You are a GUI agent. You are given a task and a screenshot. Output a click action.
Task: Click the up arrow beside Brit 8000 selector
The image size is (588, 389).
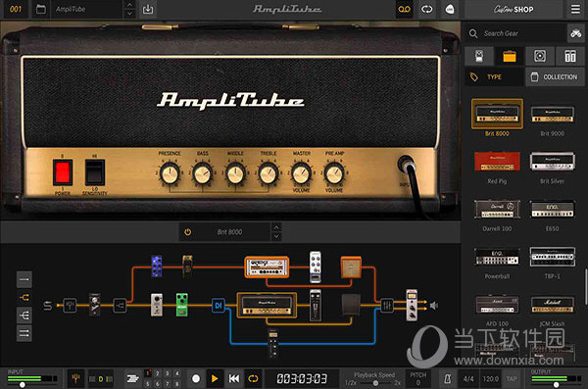coord(276,227)
